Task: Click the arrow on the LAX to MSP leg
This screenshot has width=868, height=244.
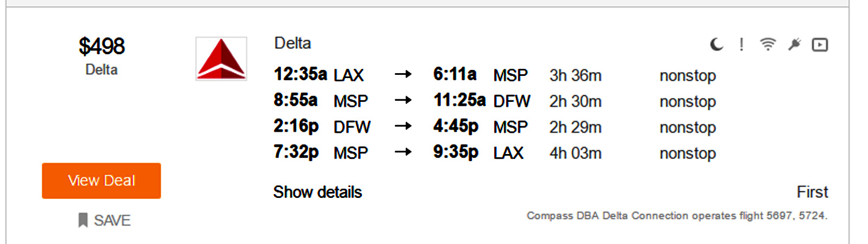Action: coord(403,74)
